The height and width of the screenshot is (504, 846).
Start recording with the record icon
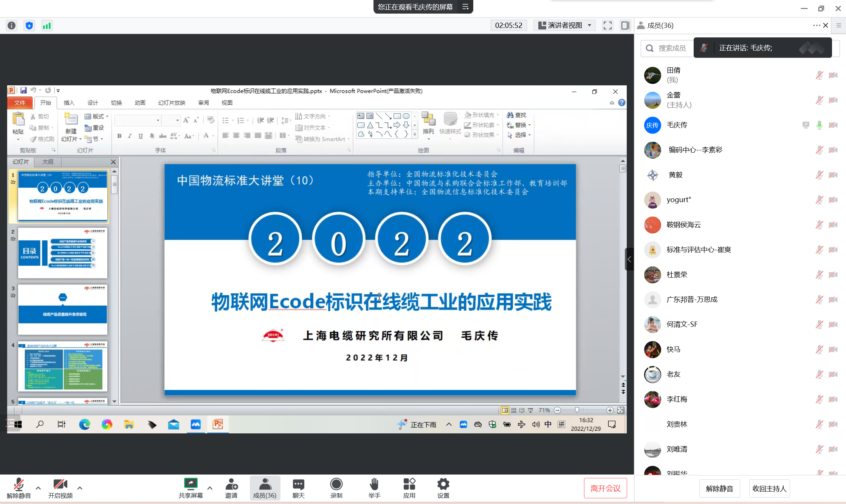(x=336, y=484)
